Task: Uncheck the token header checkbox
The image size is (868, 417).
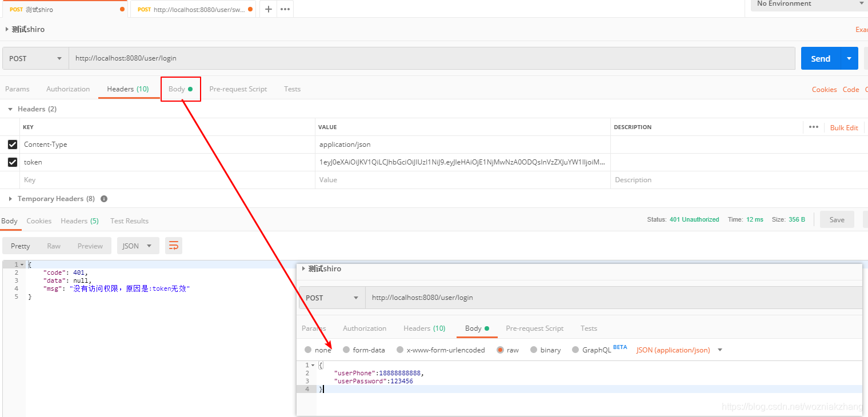Action: pos(12,162)
